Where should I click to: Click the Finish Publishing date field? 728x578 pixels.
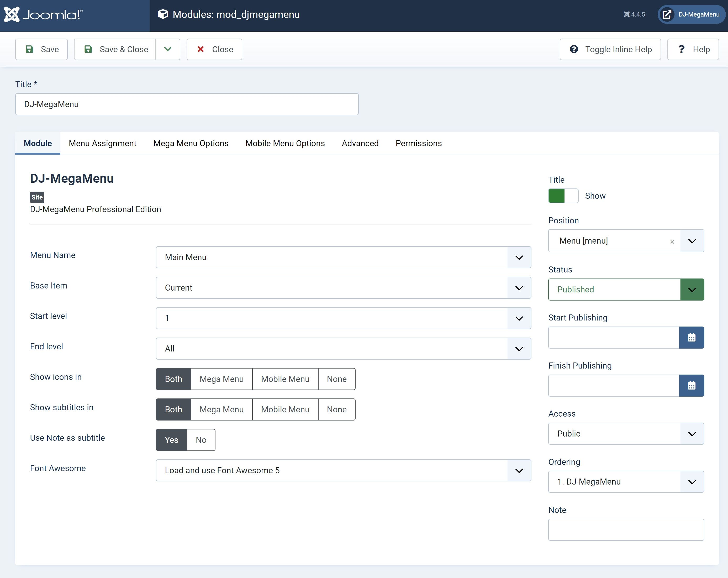(614, 385)
